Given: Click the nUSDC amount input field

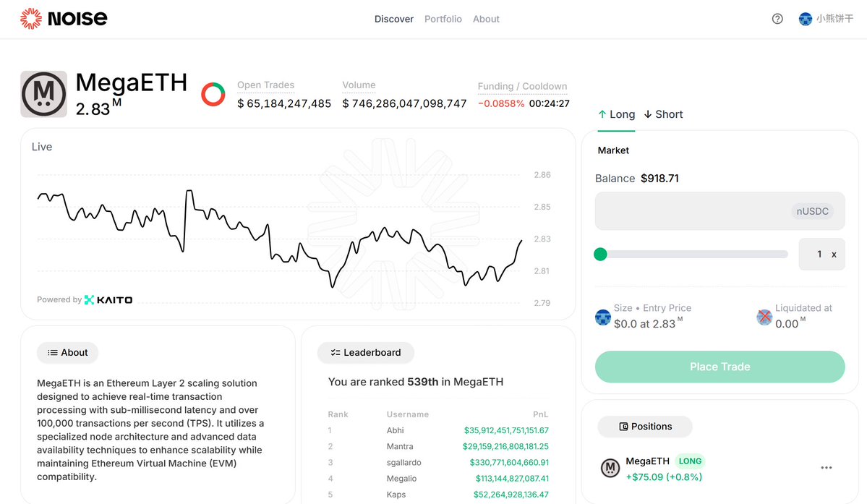Looking at the screenshot, I should coord(720,211).
